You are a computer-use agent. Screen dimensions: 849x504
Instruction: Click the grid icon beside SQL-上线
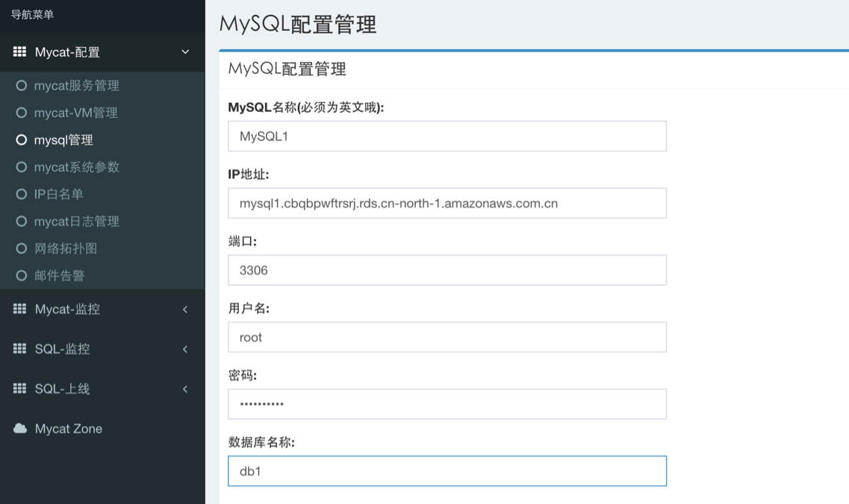[x=19, y=388]
